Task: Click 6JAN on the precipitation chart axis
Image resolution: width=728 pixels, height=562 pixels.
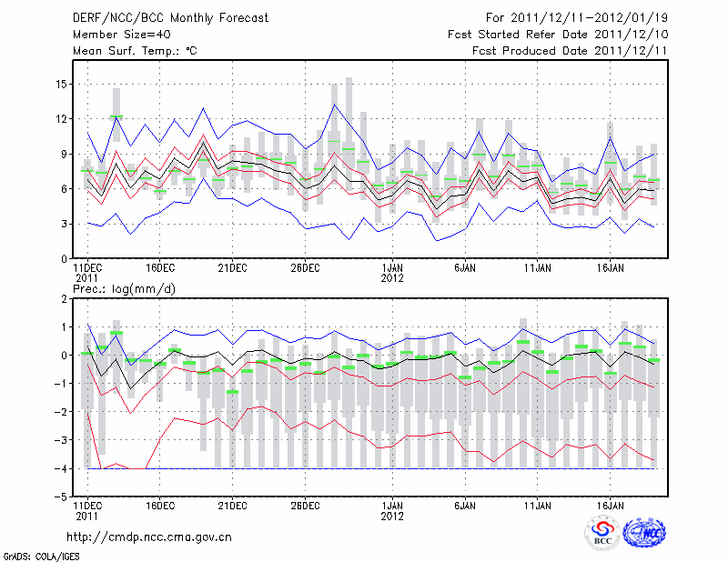Action: tap(465, 505)
